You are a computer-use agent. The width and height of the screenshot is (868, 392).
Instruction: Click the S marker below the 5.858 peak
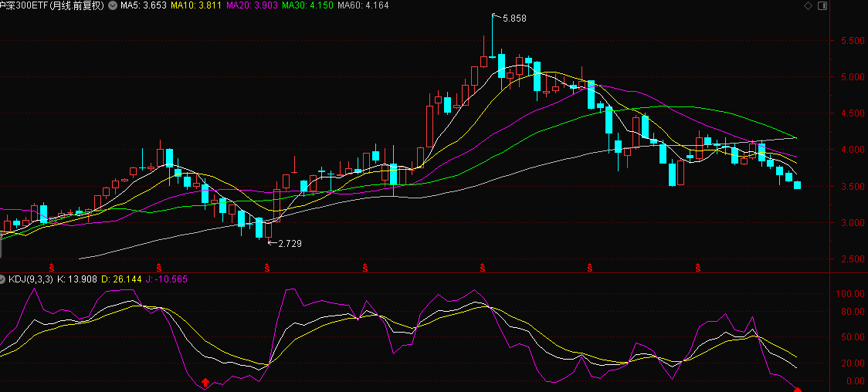(483, 267)
